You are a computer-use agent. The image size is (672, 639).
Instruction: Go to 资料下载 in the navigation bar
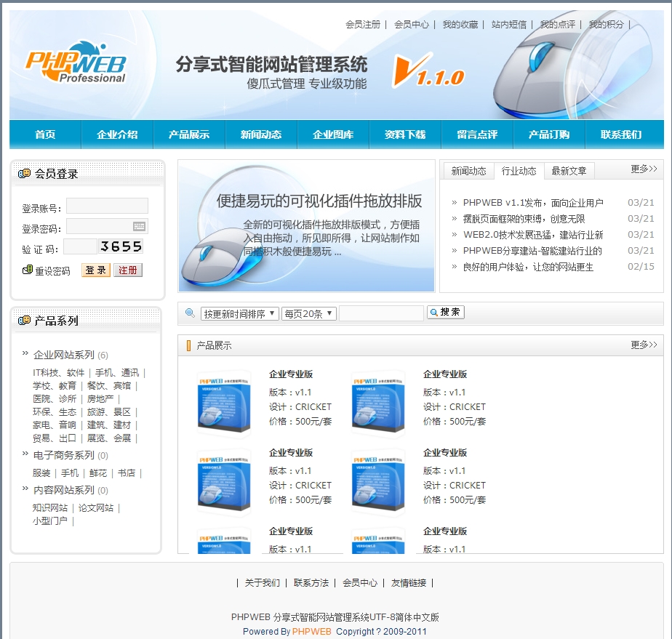coord(405,134)
